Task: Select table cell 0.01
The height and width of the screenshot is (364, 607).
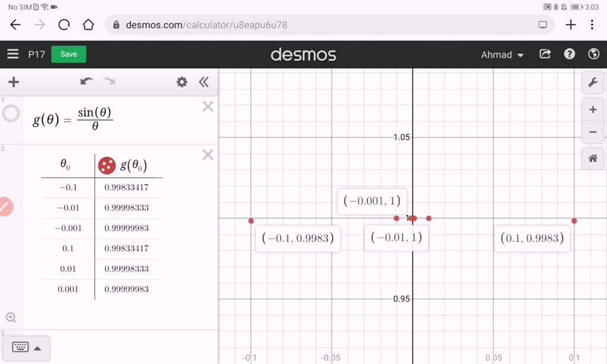Action: (68, 269)
